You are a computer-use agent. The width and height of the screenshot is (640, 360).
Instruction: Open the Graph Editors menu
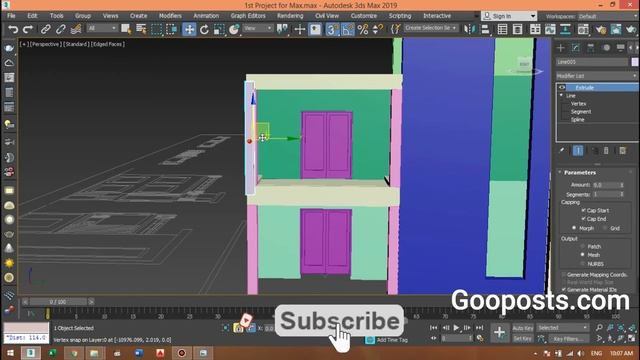248,16
